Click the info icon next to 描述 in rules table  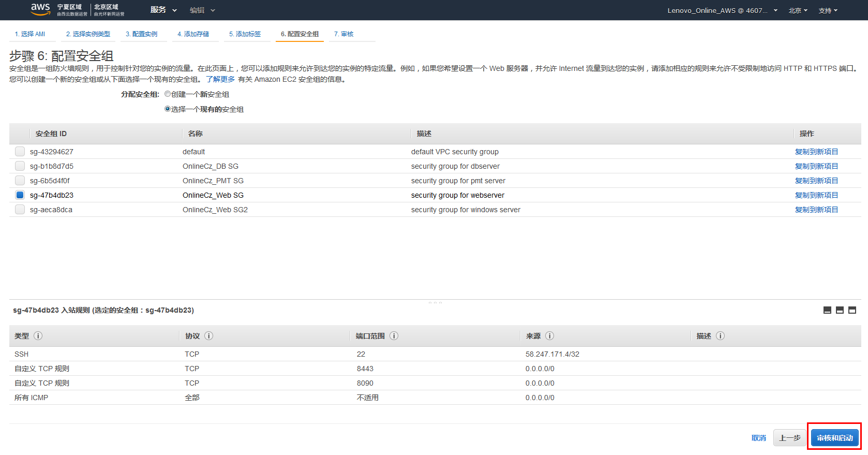coord(720,336)
